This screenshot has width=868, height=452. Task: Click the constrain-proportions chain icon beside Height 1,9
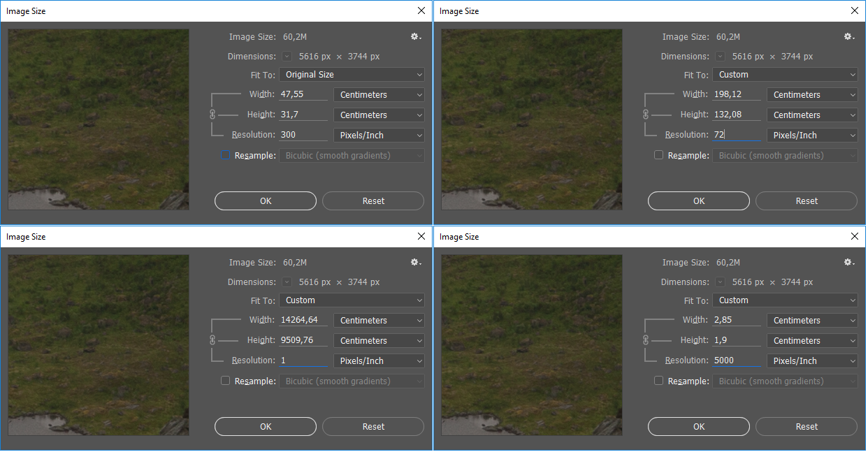[647, 340]
